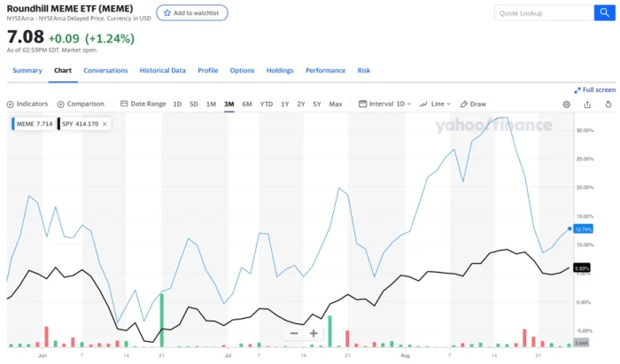Reset the chart with the refresh icon
620x364 pixels.
(608, 104)
